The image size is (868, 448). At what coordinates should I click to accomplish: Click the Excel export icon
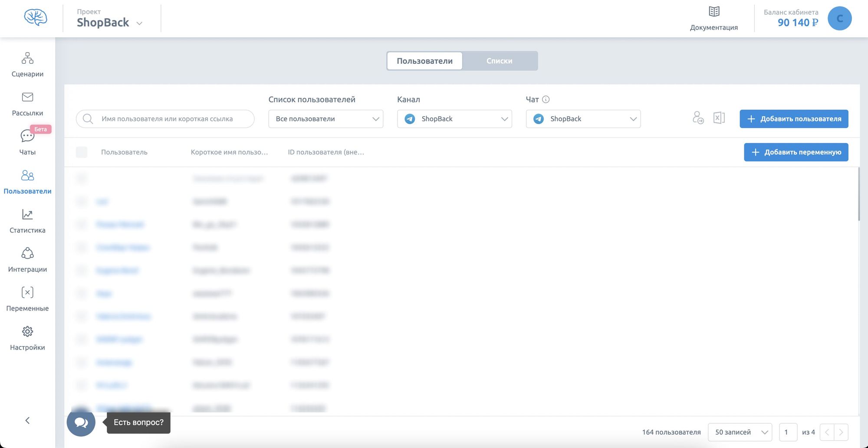719,118
